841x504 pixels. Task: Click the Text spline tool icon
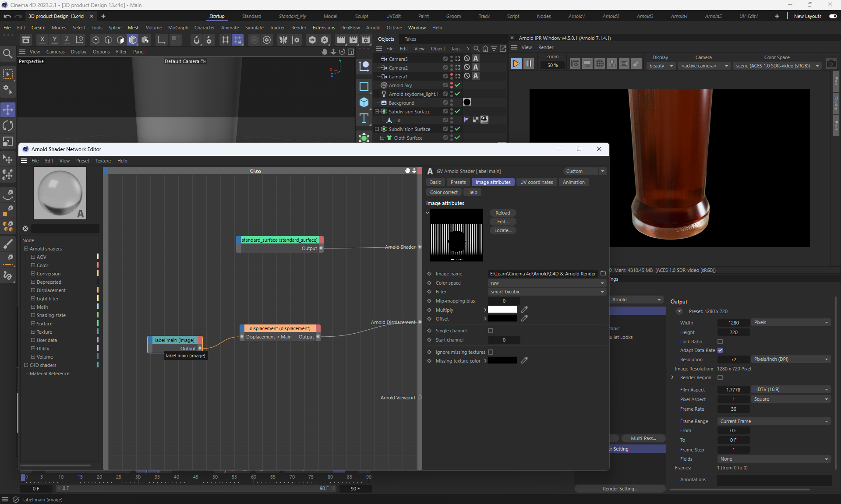[364, 119]
